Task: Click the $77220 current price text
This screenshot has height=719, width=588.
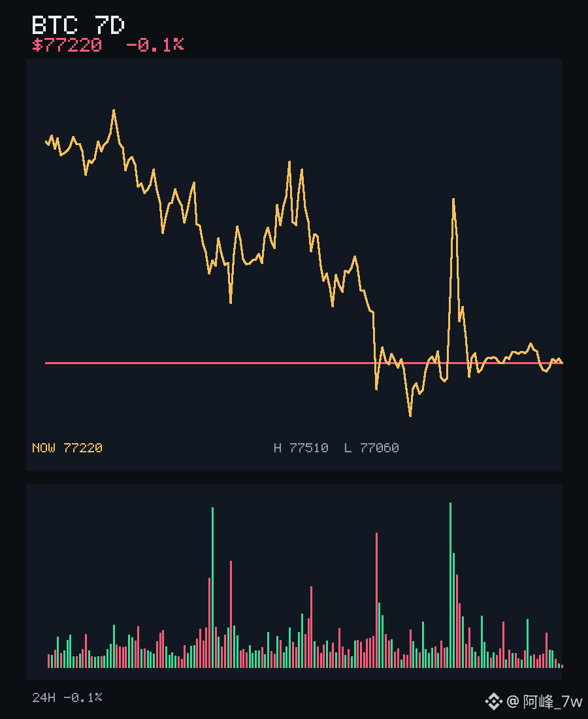Action: tap(67, 45)
